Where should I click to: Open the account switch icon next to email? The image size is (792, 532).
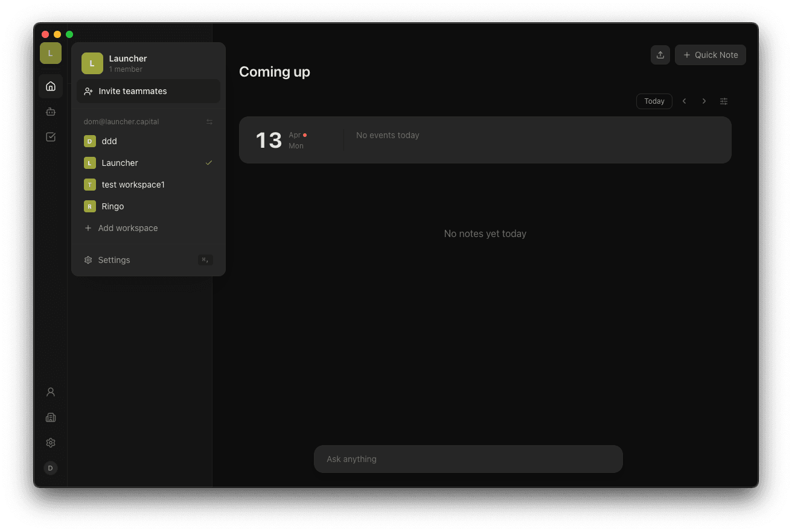[x=209, y=121]
